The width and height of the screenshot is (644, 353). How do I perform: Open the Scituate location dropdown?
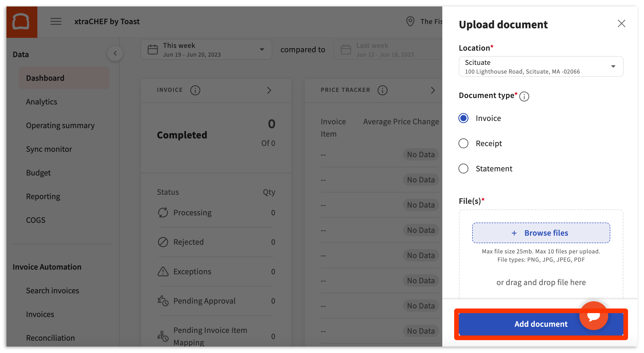coord(541,67)
